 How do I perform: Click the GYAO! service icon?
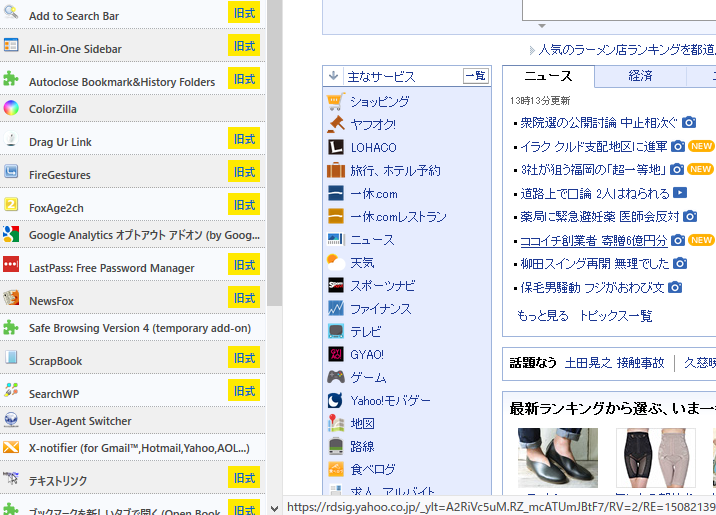tap(336, 354)
